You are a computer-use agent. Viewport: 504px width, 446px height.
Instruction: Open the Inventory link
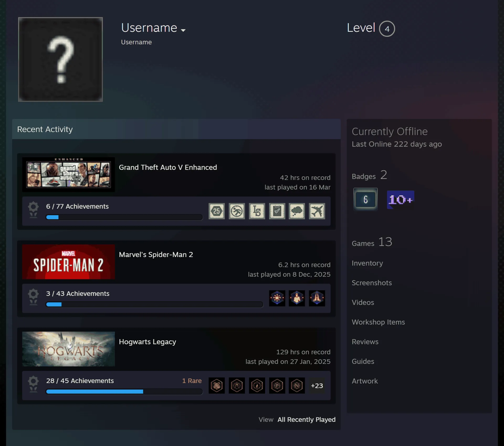pos(367,263)
